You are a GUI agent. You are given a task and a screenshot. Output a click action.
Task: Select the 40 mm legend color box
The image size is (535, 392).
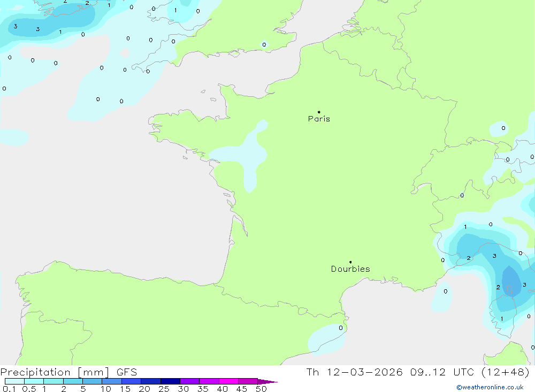pos(228,381)
